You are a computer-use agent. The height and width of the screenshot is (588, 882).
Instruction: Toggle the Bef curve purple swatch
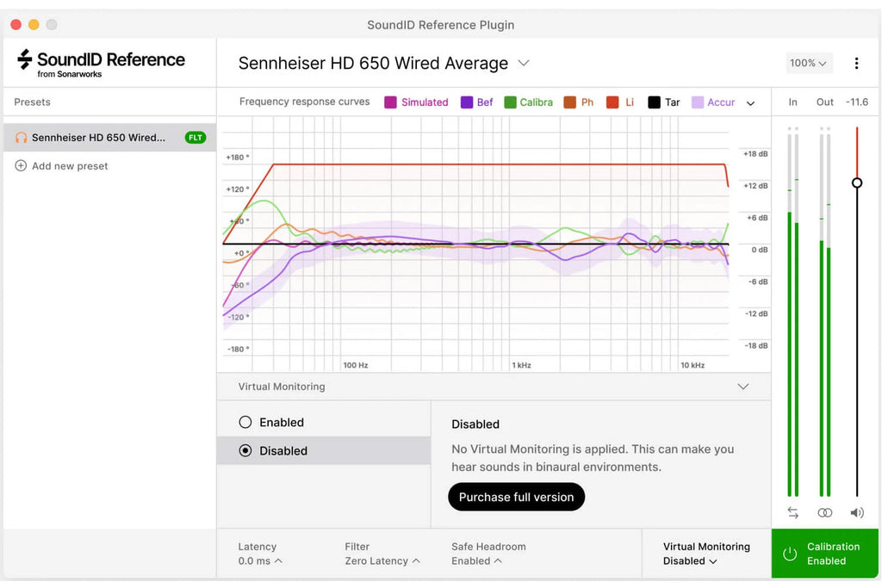tap(466, 102)
